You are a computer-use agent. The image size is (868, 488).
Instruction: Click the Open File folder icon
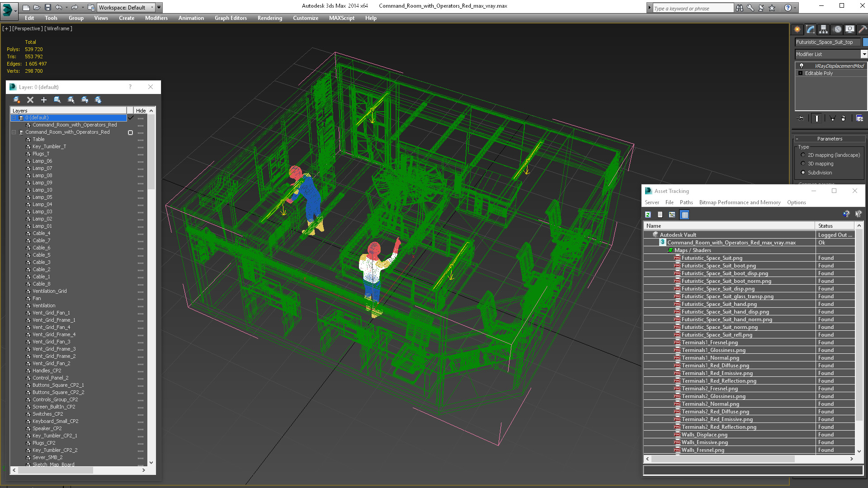37,7
